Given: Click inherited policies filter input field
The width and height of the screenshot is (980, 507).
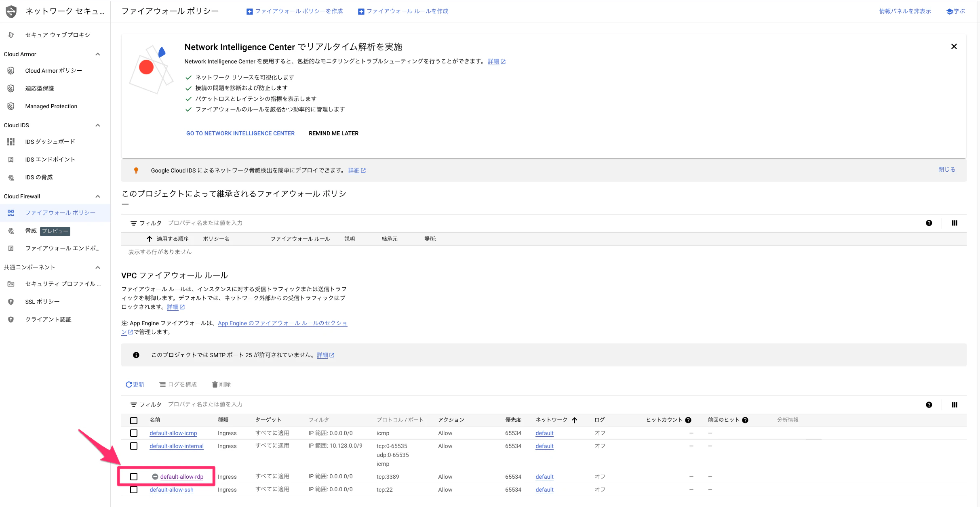Looking at the screenshot, I should coord(542,223).
